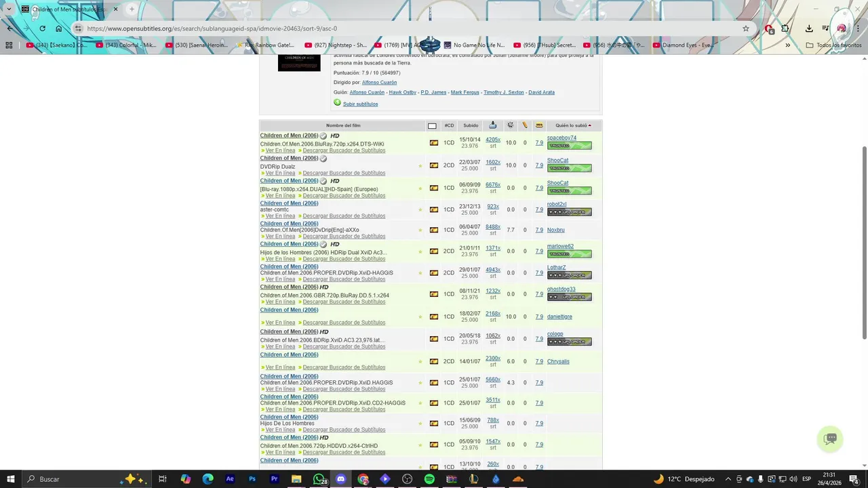Show hidden system tray icons
The width and height of the screenshot is (868, 488).
(728, 479)
